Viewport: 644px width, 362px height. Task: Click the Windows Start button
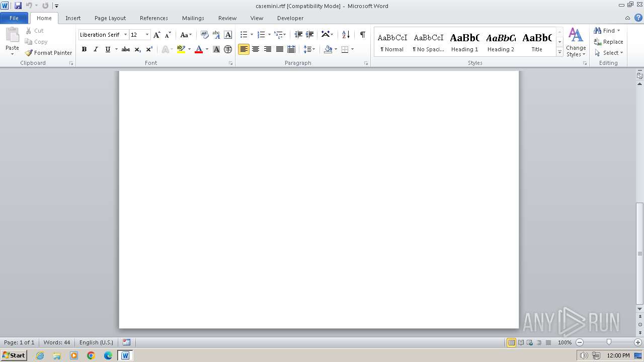14,355
